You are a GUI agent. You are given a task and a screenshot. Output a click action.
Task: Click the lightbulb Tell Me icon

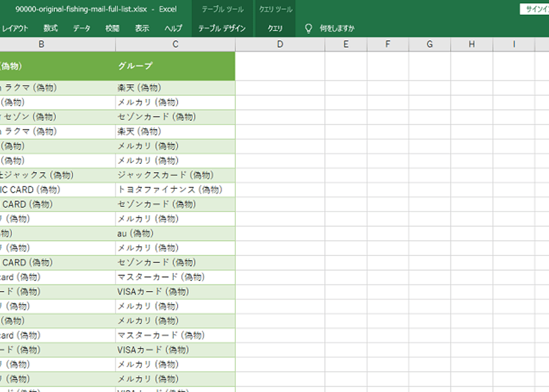308,29
